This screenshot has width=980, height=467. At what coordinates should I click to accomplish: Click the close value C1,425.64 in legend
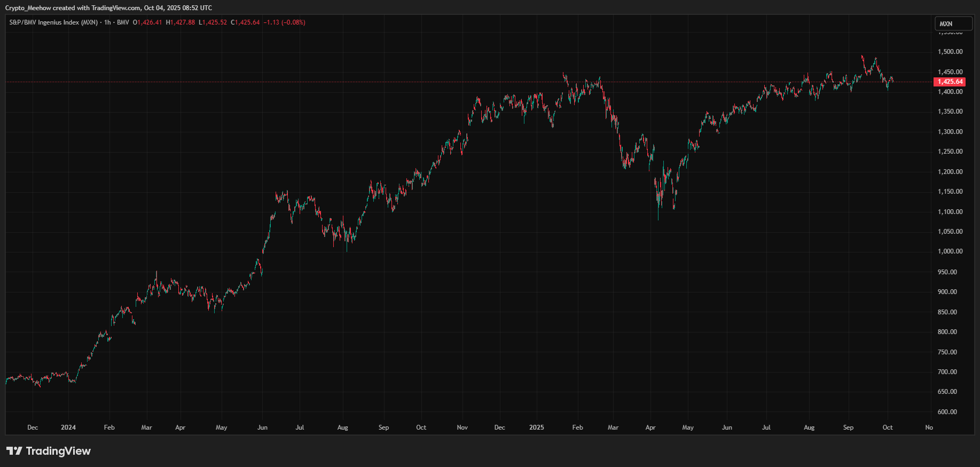click(245, 22)
